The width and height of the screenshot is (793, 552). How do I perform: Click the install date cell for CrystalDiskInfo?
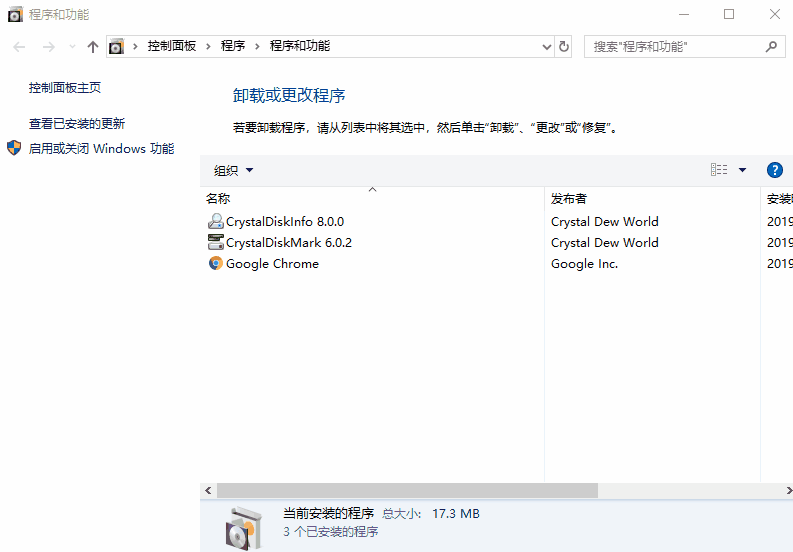click(779, 222)
